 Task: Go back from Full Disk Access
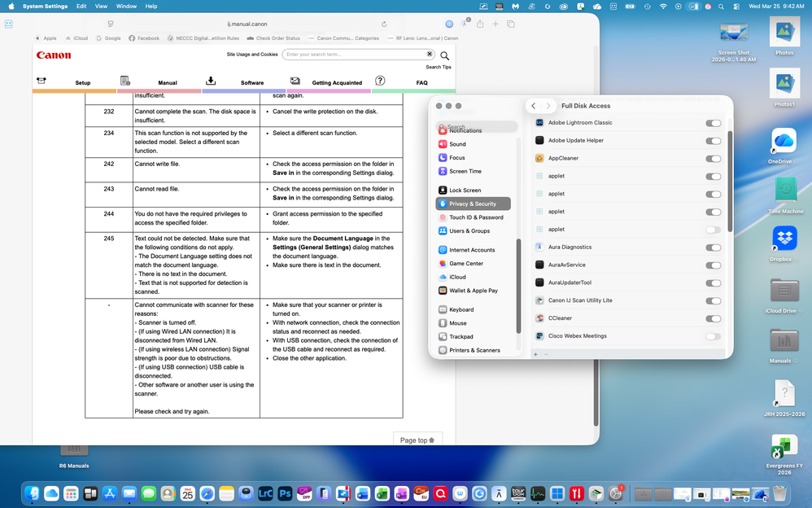(x=534, y=106)
